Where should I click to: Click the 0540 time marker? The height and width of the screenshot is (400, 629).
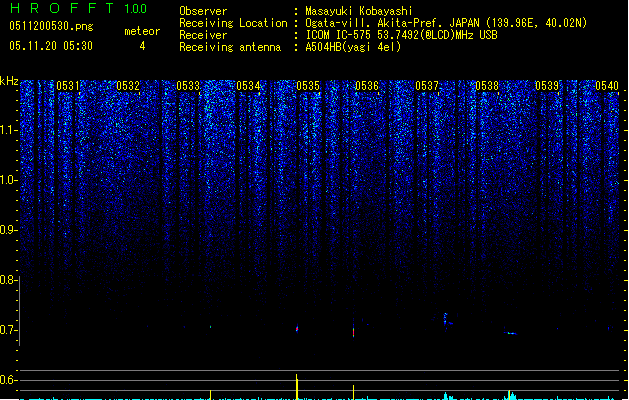[x=607, y=86]
